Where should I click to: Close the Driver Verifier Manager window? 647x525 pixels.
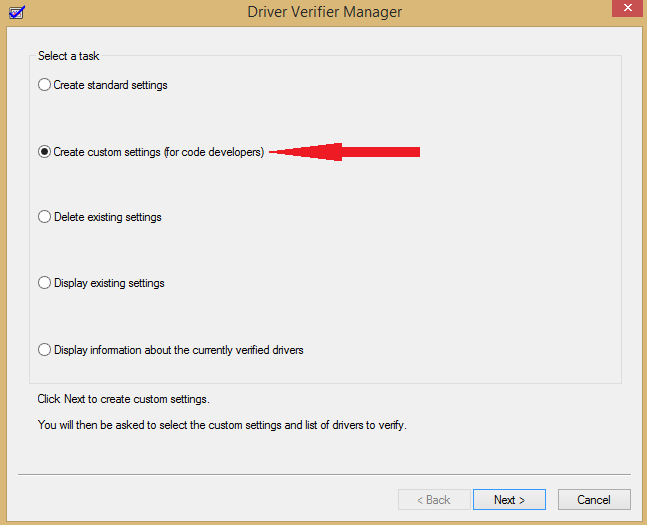click(x=628, y=8)
